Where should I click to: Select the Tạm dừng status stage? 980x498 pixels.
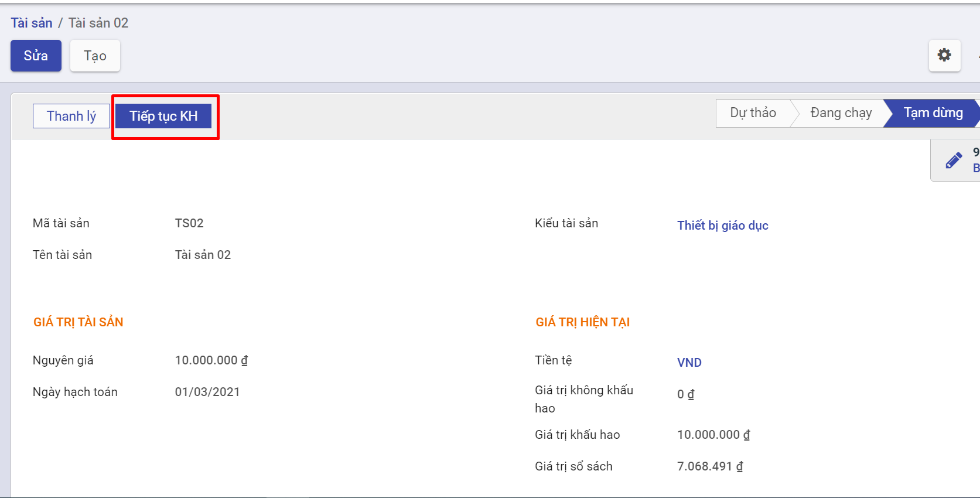[x=933, y=113]
